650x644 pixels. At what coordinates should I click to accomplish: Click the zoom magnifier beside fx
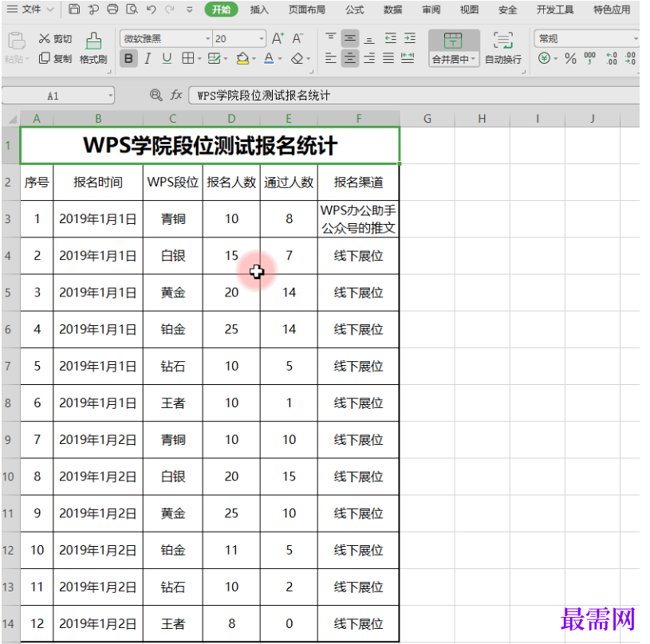[156, 96]
